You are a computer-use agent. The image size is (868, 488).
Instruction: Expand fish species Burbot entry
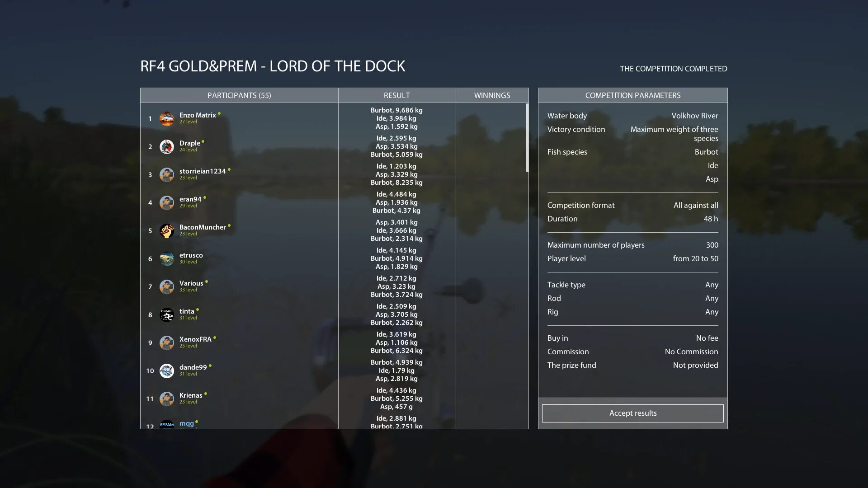[706, 151]
